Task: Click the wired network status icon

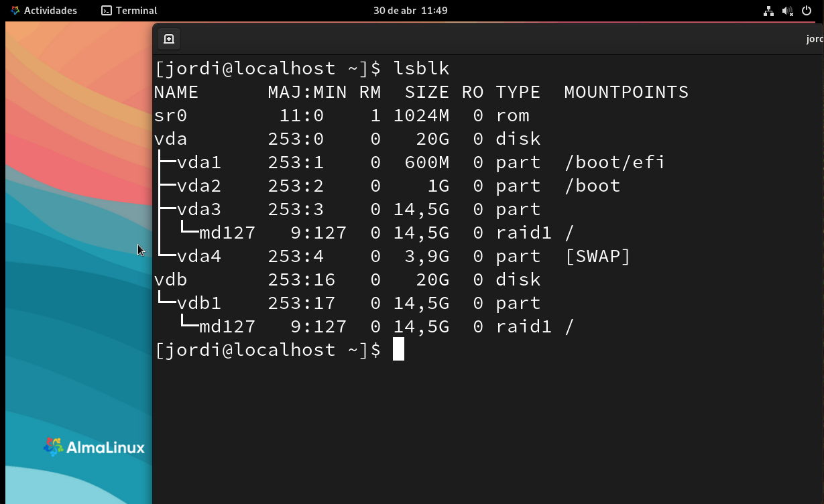Action: 768,11
